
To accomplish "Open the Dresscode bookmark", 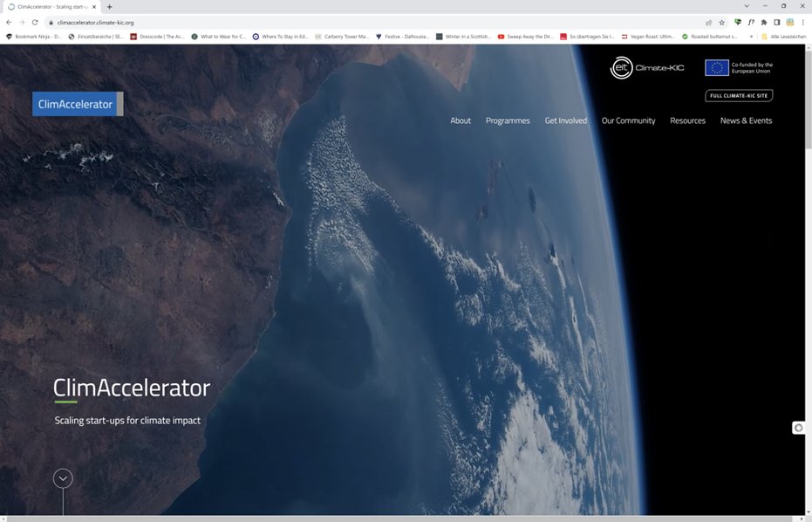I will coord(157,37).
